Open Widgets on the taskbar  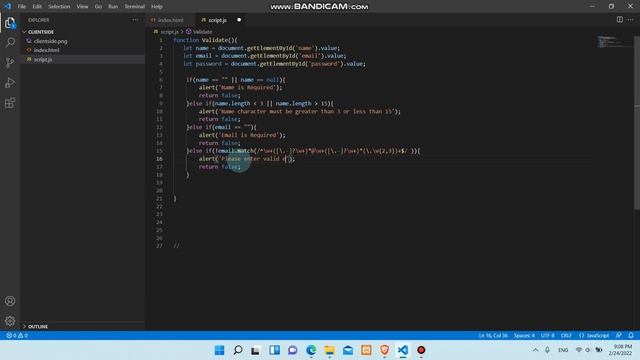[x=274, y=350]
